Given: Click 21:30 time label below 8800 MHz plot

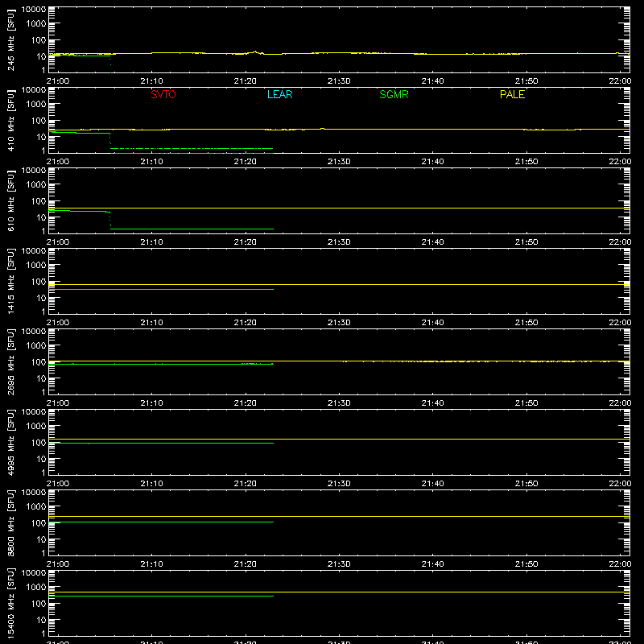Looking at the screenshot, I should (339, 564).
